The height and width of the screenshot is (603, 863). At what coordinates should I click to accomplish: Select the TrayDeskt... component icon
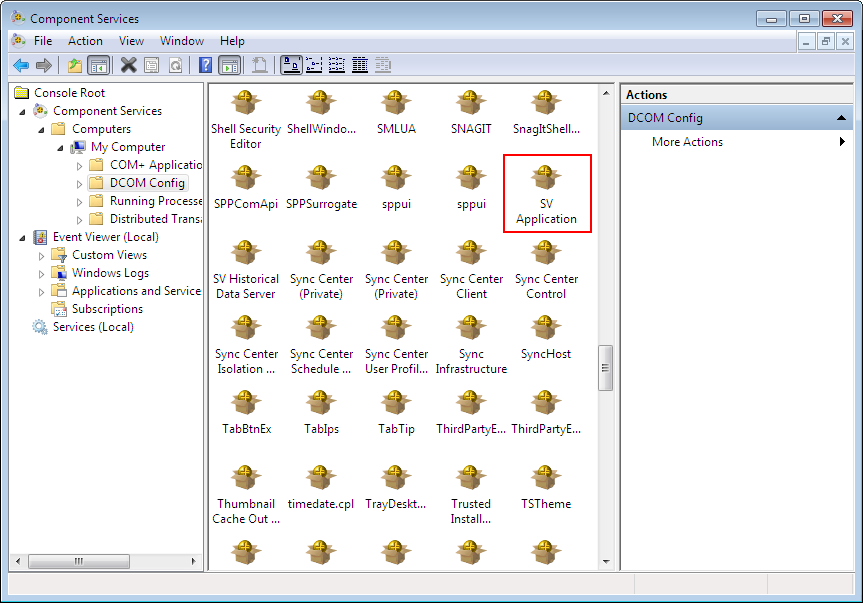[395, 479]
